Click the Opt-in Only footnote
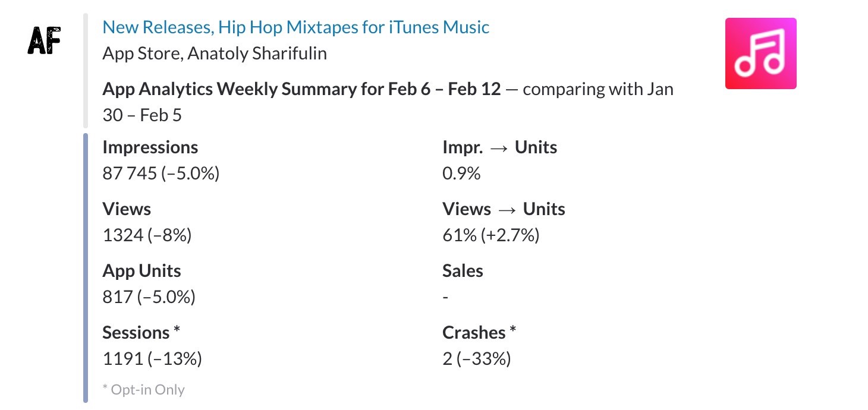The width and height of the screenshot is (868, 410). pos(143,390)
